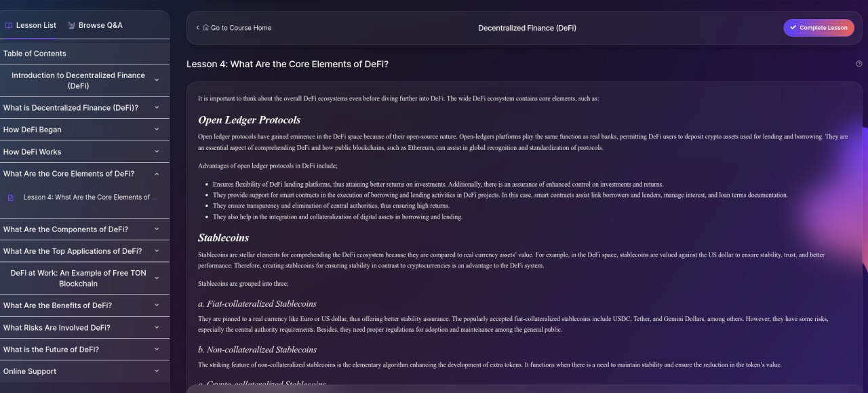Click the help question mark icon
The height and width of the screenshot is (393, 868).
point(859,64)
